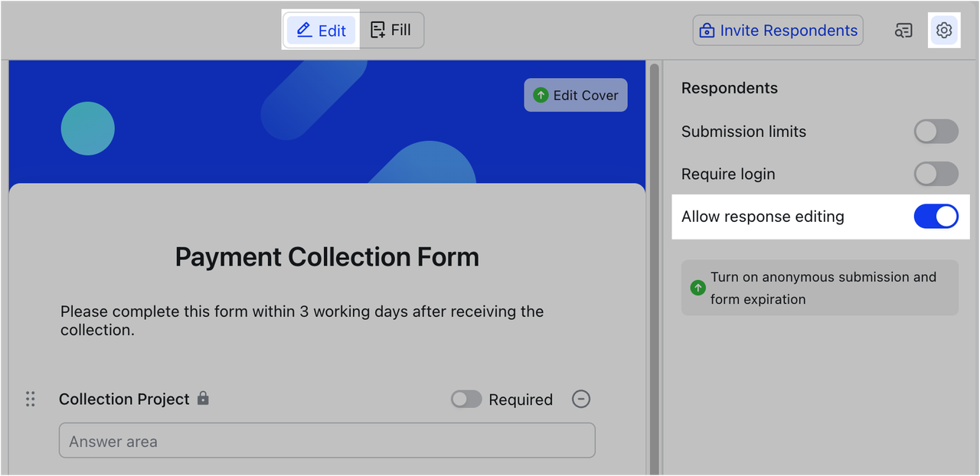Click the lock icon next to Collection Project
Screen dimensions: 980x476
tap(203, 398)
